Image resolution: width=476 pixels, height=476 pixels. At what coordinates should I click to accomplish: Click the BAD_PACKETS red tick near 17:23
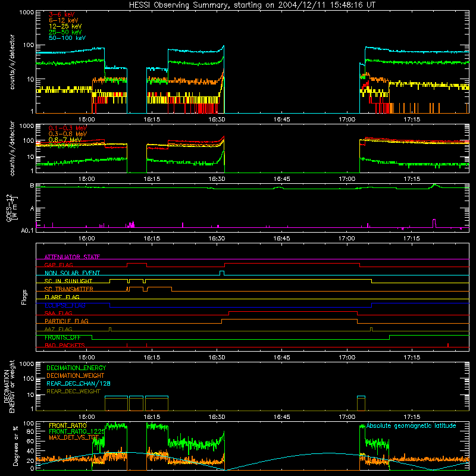pos(448,345)
